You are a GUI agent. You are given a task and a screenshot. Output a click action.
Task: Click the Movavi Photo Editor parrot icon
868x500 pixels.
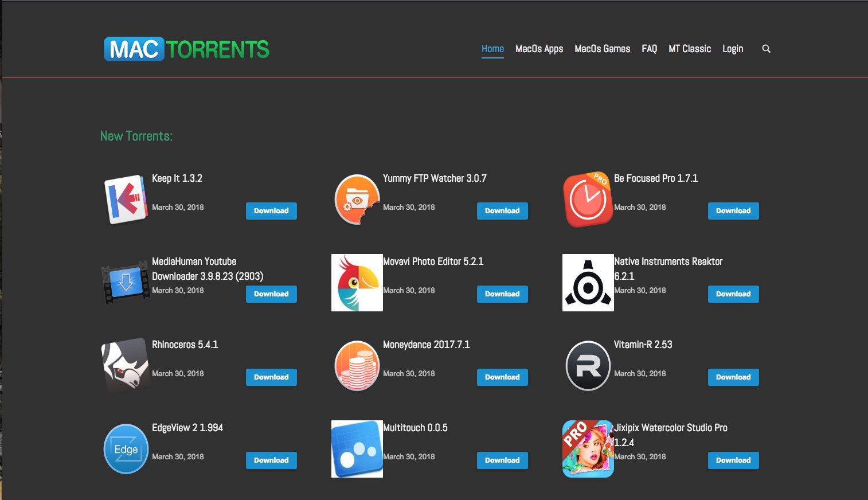(357, 283)
